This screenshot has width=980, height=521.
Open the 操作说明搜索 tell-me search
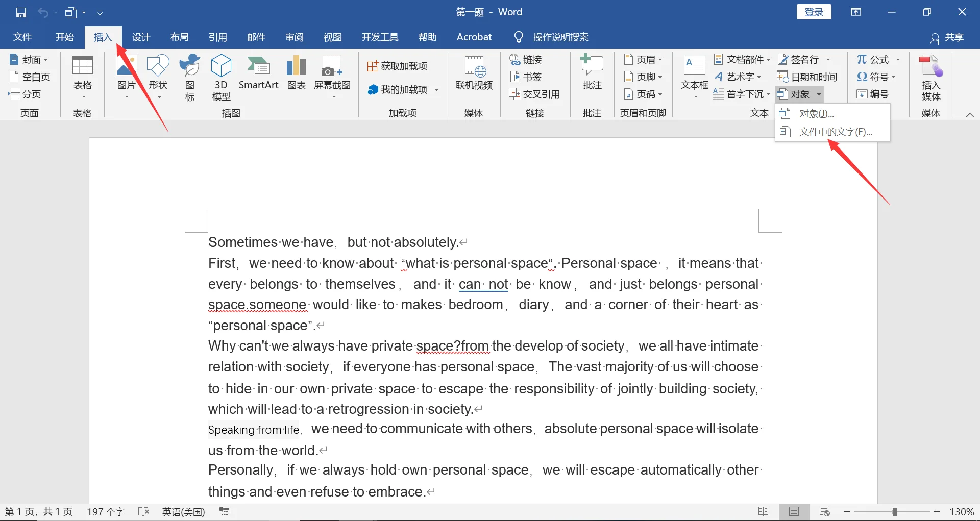point(551,37)
